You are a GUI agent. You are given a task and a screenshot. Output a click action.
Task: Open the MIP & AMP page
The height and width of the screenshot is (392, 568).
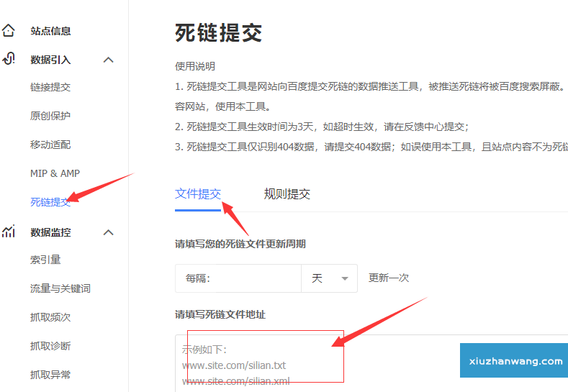[x=55, y=173]
